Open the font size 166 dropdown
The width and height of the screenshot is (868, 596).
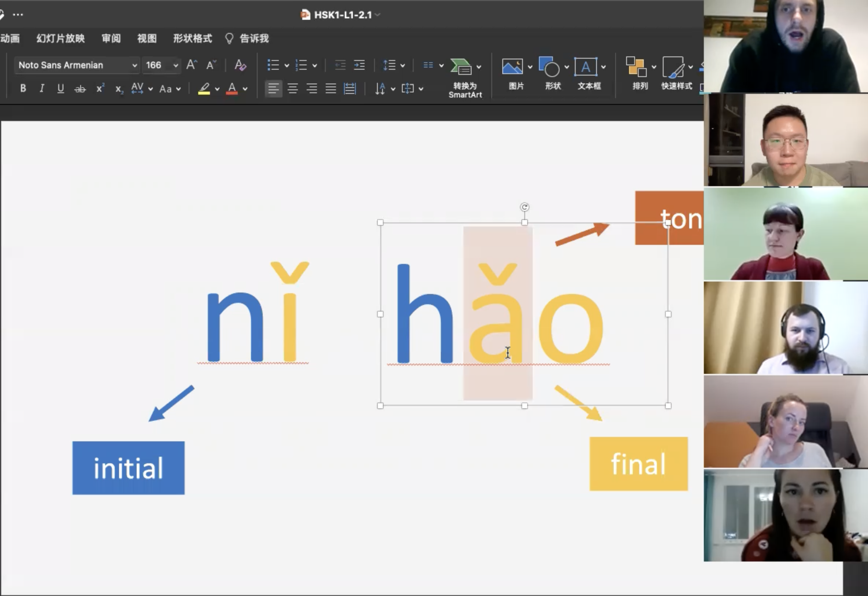coord(176,65)
